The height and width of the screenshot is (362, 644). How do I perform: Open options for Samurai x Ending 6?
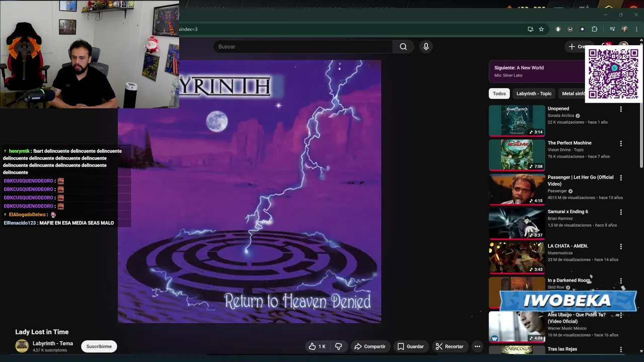coord(621,212)
